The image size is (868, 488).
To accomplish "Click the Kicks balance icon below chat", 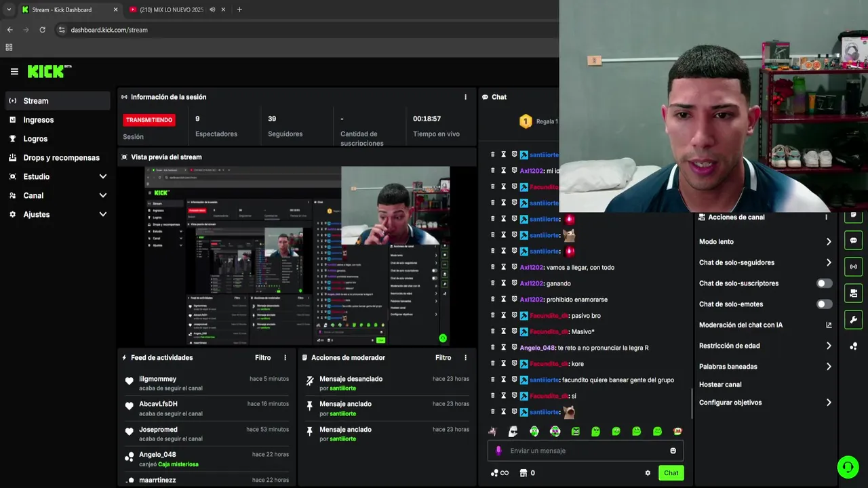I will 500,473.
